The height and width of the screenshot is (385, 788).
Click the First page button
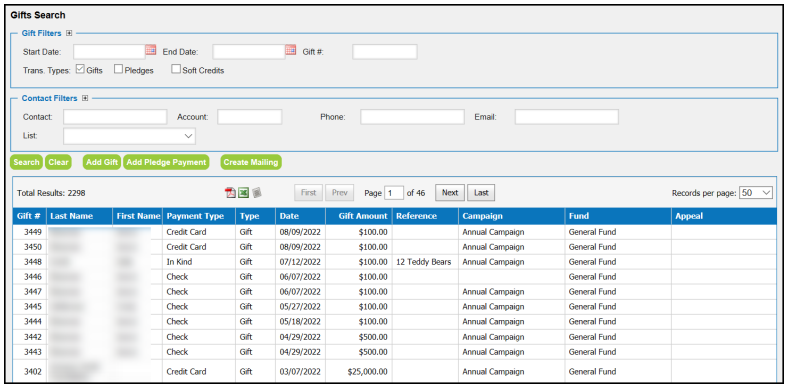309,192
